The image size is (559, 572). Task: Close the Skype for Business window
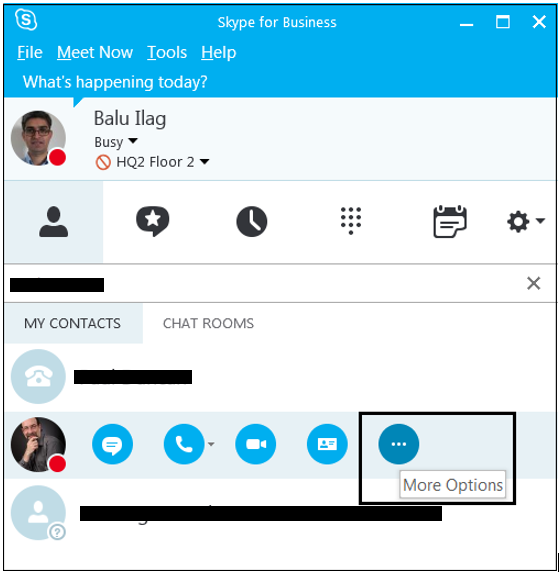click(x=539, y=22)
